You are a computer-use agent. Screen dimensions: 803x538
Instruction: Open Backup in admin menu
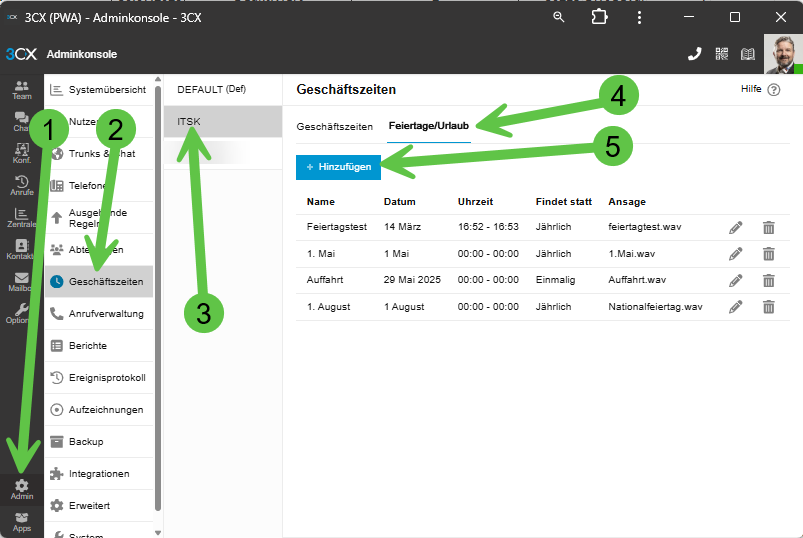[99, 442]
